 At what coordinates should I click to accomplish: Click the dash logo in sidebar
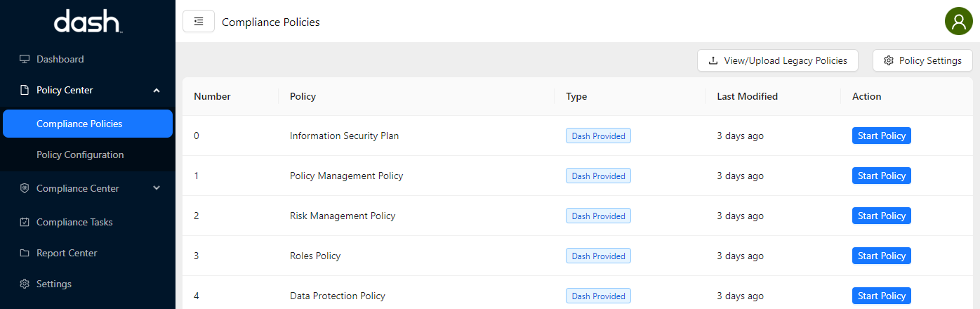pos(88,22)
